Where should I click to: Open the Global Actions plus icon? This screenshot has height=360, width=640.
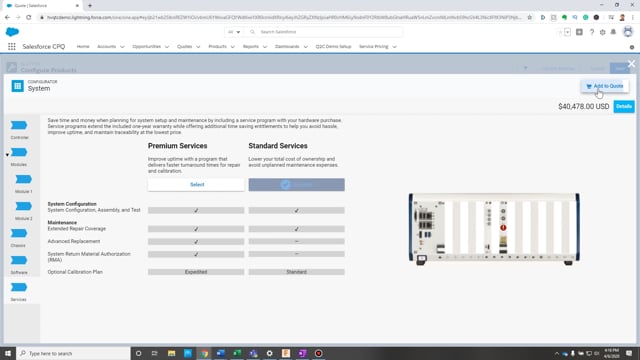[579, 32]
